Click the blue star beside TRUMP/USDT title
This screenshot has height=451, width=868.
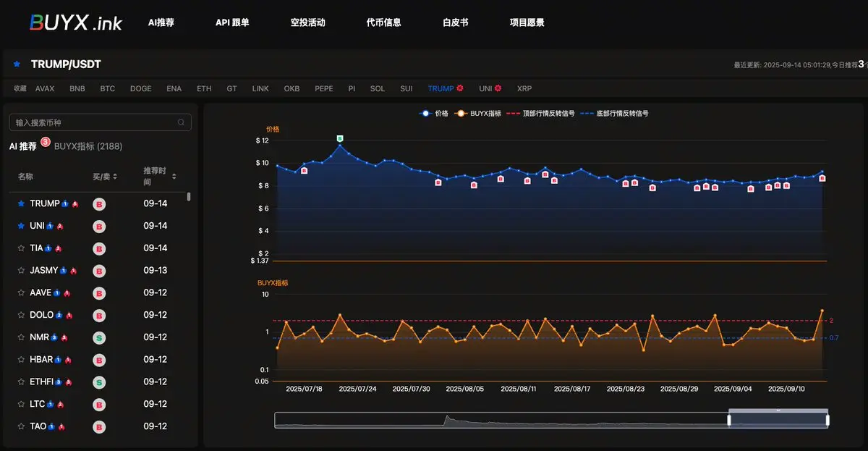17,64
